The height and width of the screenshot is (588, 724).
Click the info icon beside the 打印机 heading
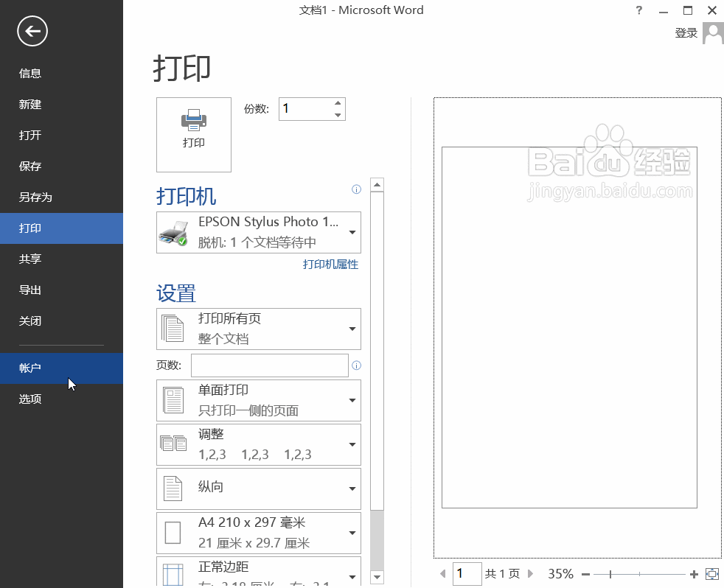point(356,189)
